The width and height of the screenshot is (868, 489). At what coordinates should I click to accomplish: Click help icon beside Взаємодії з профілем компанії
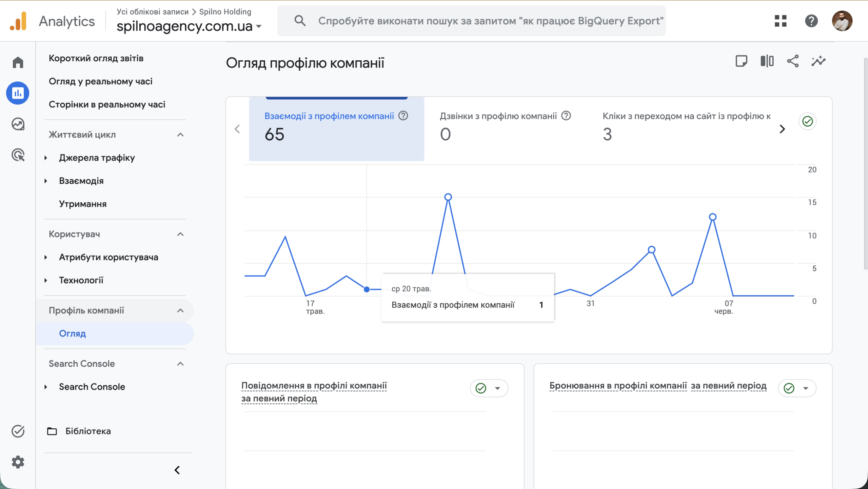(x=403, y=116)
